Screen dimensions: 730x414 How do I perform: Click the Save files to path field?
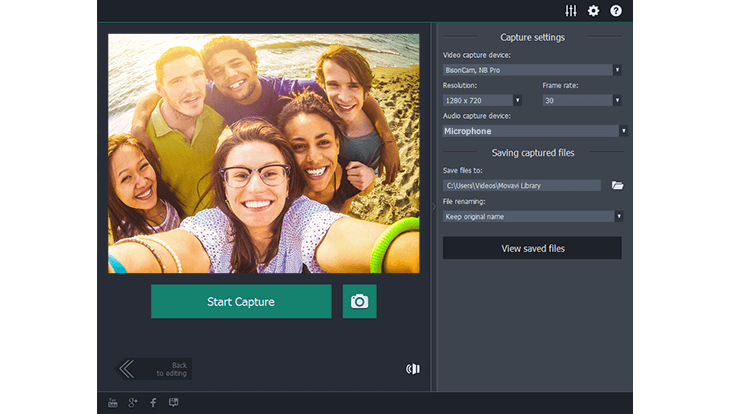pyautogui.click(x=521, y=185)
